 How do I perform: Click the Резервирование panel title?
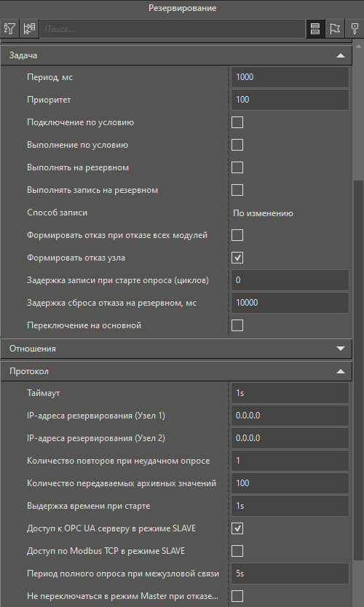coord(182,8)
